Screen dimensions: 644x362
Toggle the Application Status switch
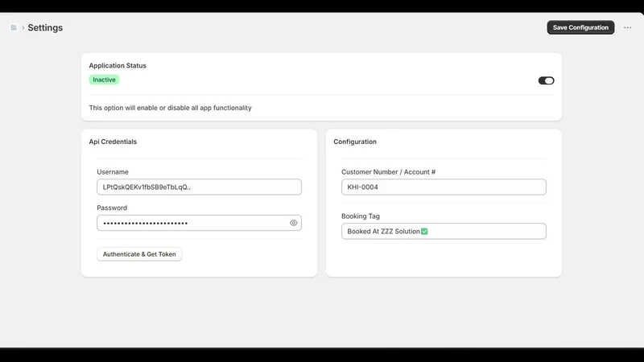coord(546,80)
